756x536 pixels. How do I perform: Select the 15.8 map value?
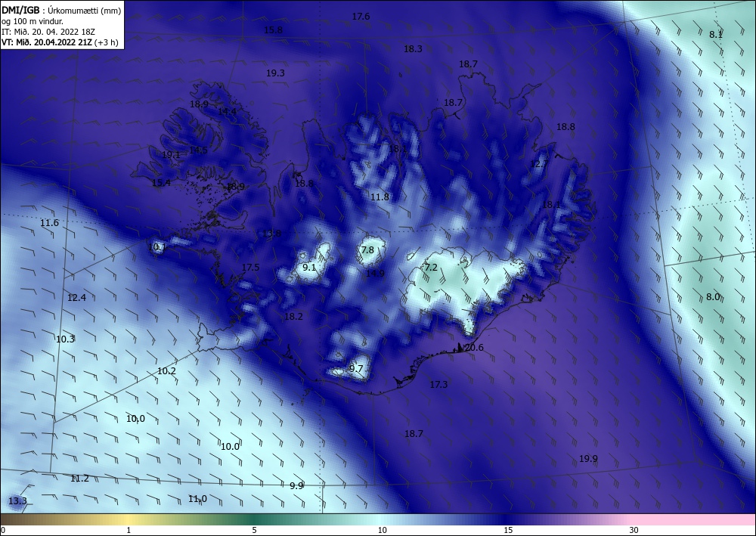(274, 30)
